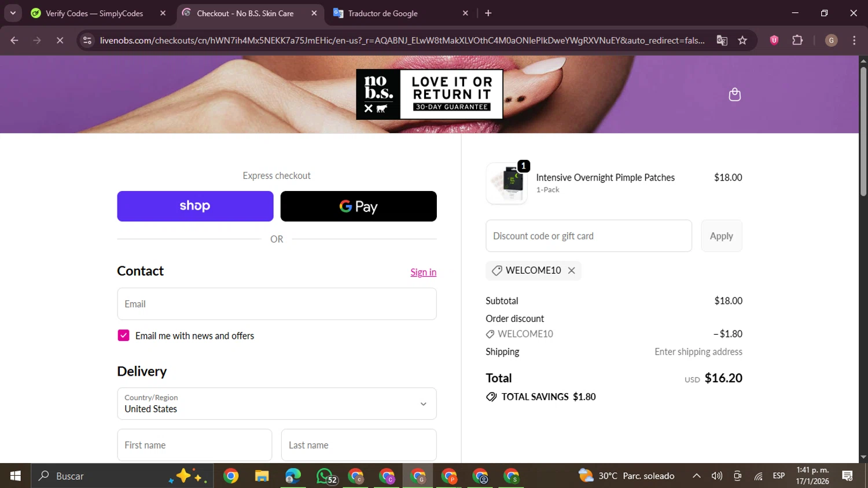Uncheck Email me with news and offers

(123, 336)
